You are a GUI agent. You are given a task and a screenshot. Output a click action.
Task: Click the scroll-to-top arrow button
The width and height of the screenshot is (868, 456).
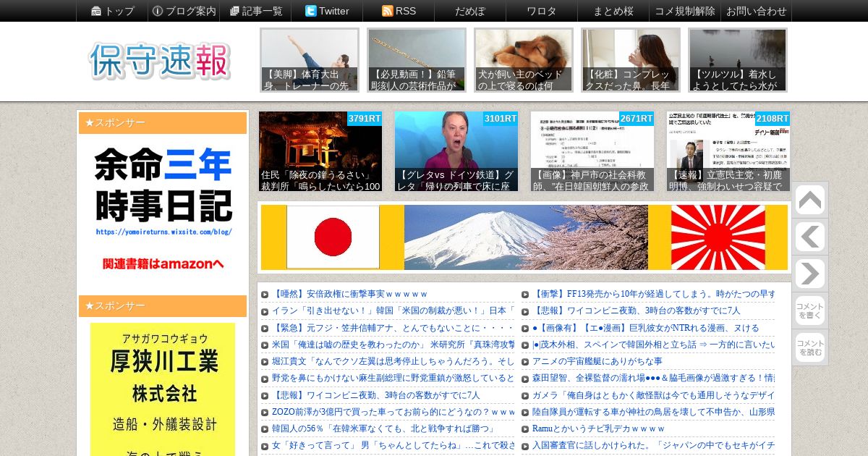(809, 200)
